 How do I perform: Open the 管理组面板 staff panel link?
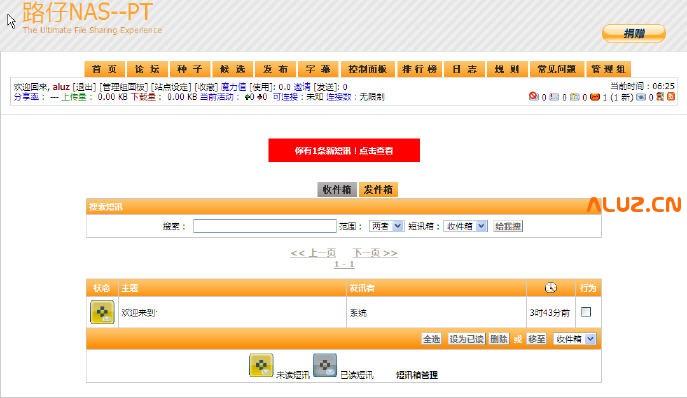click(124, 87)
